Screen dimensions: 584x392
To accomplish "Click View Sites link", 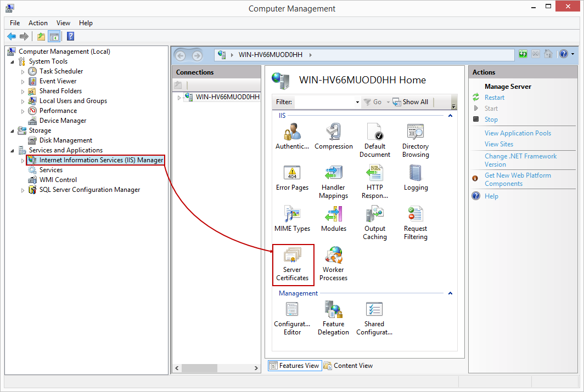I will tap(499, 144).
